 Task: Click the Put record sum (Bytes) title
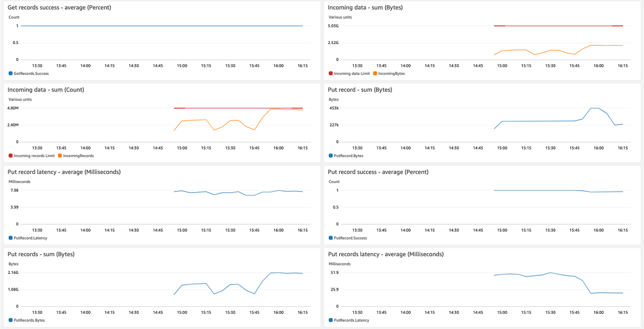click(360, 90)
